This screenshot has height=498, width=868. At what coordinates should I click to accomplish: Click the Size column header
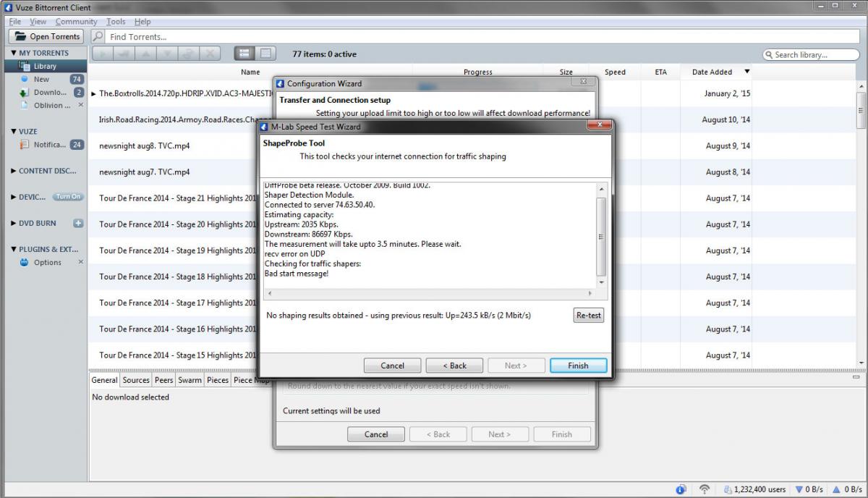pos(566,72)
